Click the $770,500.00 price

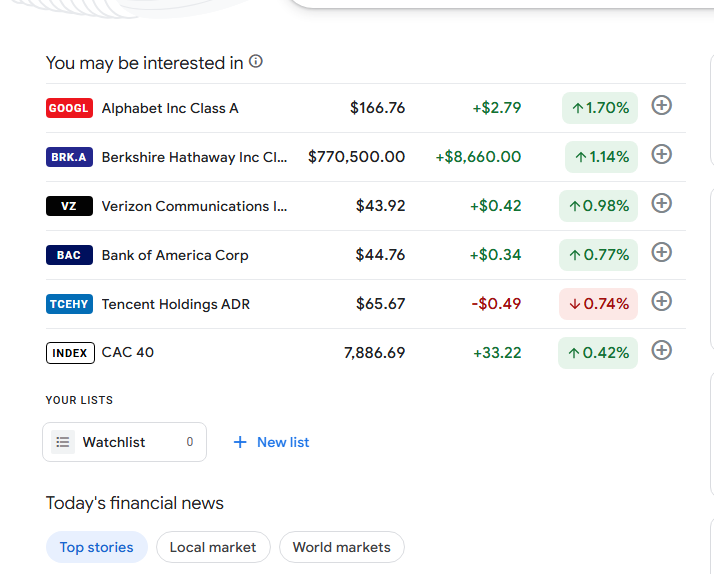(357, 157)
